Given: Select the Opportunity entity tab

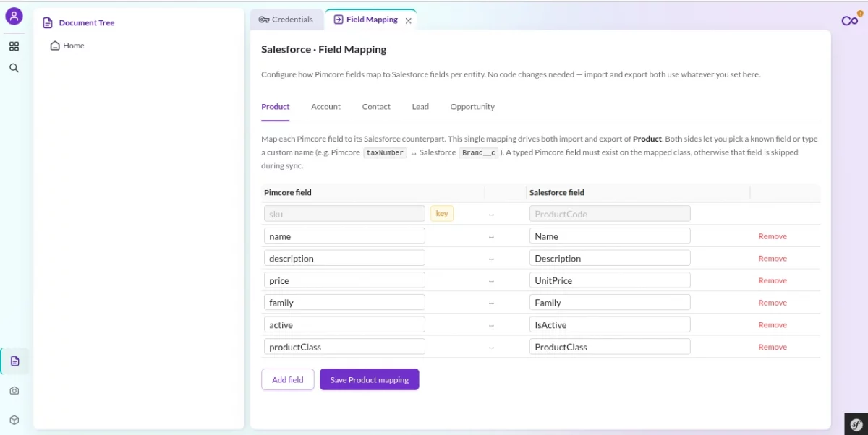Looking at the screenshot, I should [x=472, y=107].
